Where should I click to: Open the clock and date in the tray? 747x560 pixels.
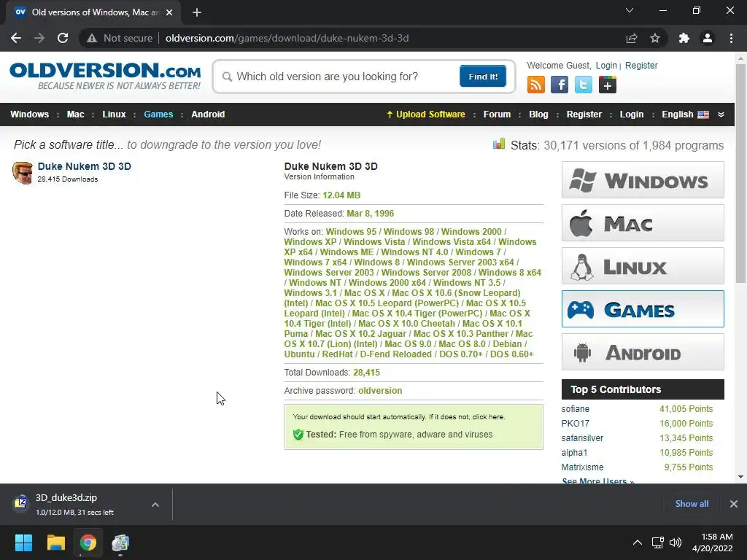[x=712, y=542]
